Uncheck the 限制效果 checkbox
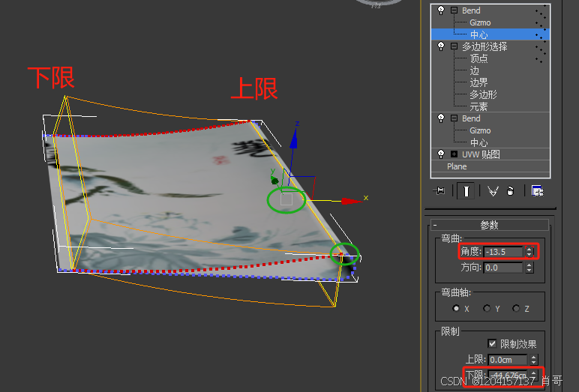 [x=492, y=343]
